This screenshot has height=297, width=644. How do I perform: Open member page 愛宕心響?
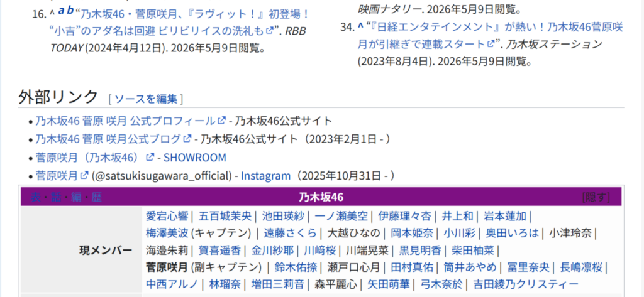pyautogui.click(x=167, y=216)
